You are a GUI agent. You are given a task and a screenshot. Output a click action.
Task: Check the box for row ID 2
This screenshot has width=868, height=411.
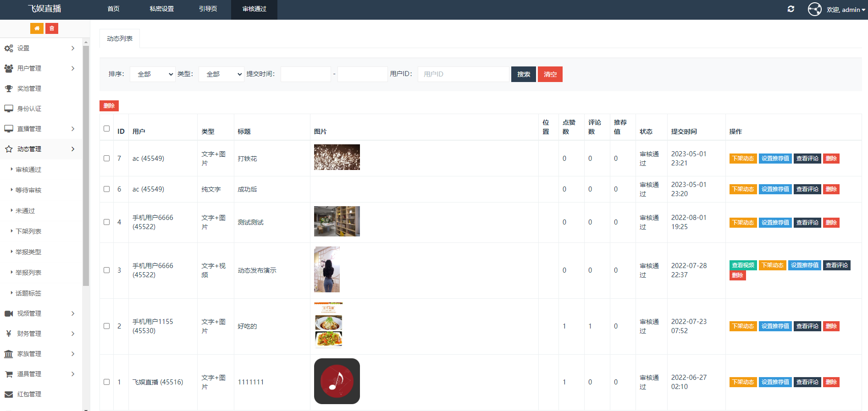tap(107, 326)
